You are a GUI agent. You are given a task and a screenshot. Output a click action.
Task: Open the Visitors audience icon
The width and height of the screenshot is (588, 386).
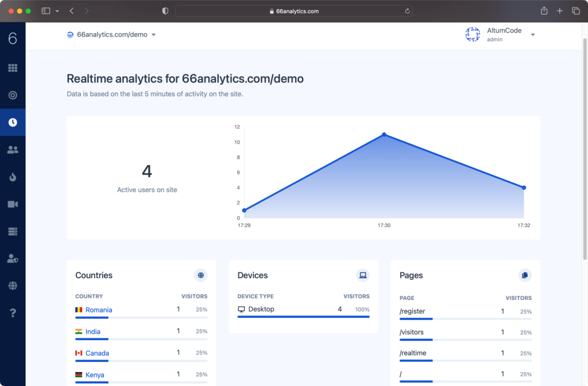click(13, 149)
